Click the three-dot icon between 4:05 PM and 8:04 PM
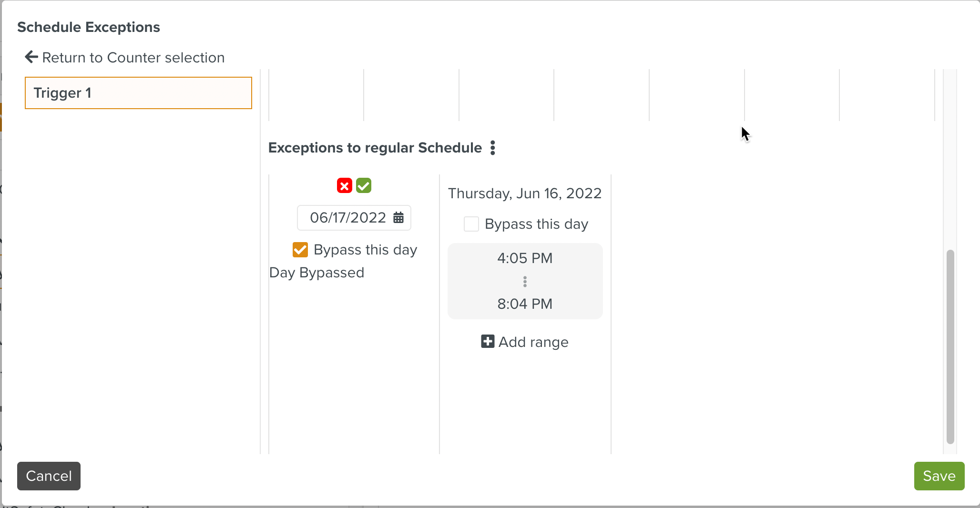The height and width of the screenshot is (508, 980). (524, 281)
